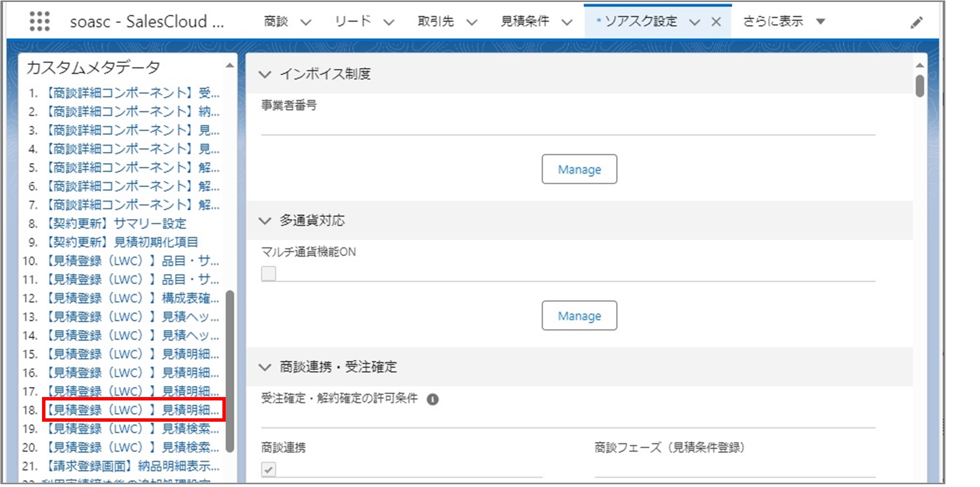980x487 pixels.
Task: Click scroll-up arrow of the settings panel
Action: (x=920, y=65)
